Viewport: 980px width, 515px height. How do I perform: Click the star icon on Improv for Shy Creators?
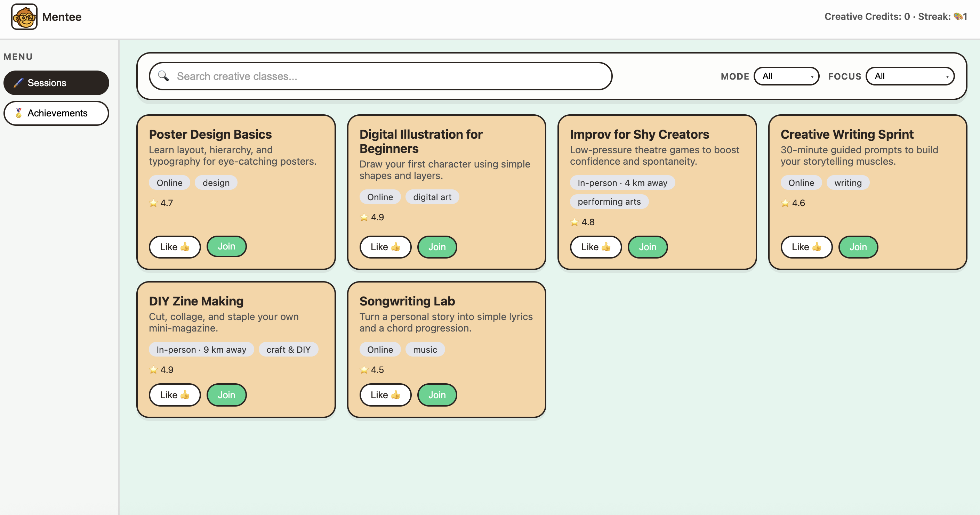tap(574, 222)
